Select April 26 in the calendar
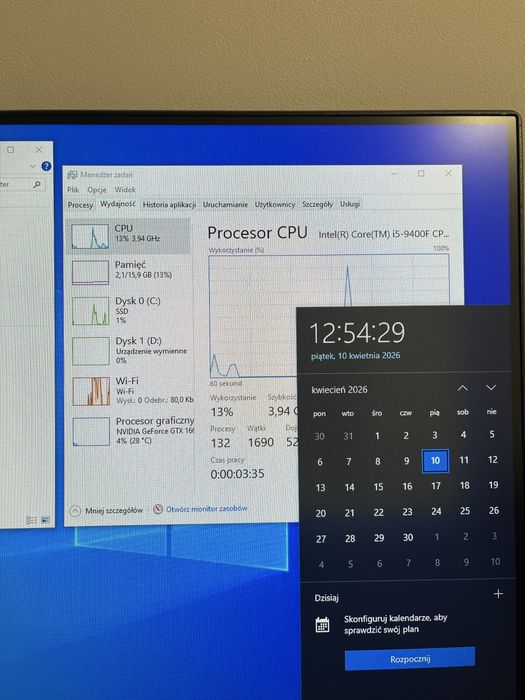The image size is (525, 700). click(494, 510)
